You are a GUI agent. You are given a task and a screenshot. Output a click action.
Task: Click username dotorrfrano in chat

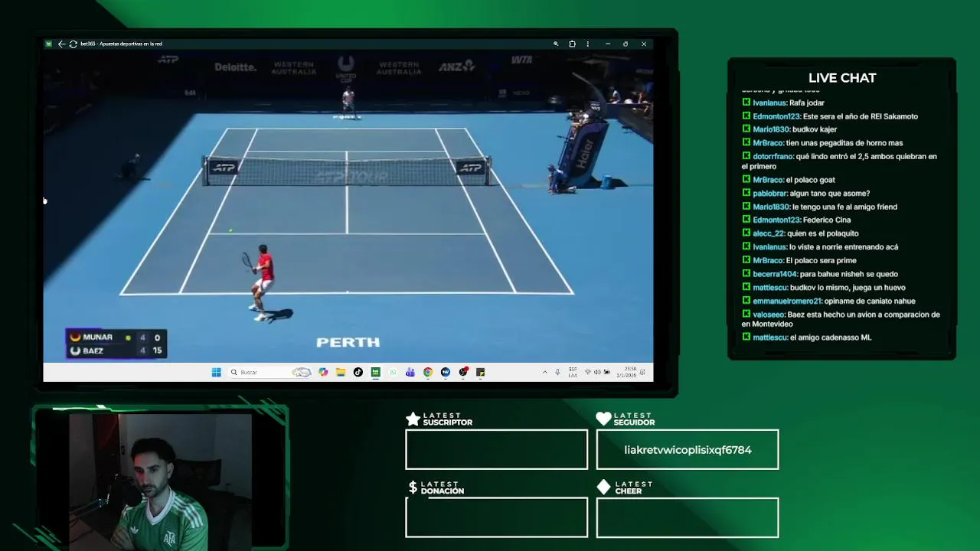(x=773, y=156)
